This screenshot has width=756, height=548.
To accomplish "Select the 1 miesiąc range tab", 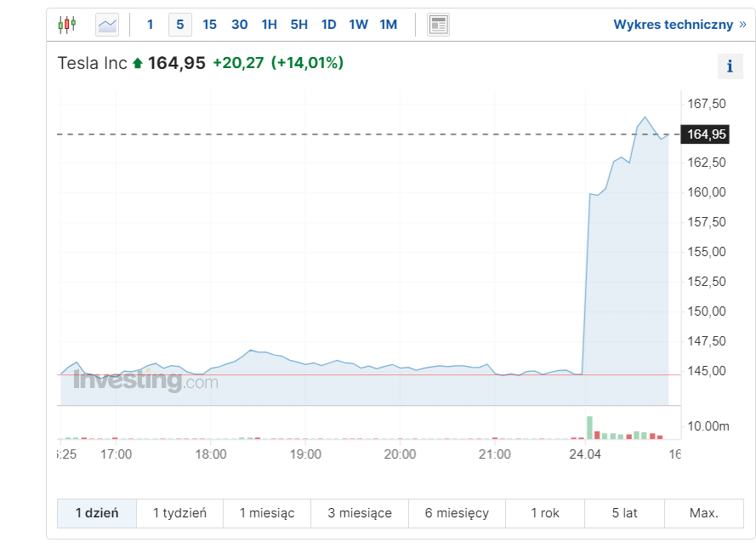I will point(267,513).
